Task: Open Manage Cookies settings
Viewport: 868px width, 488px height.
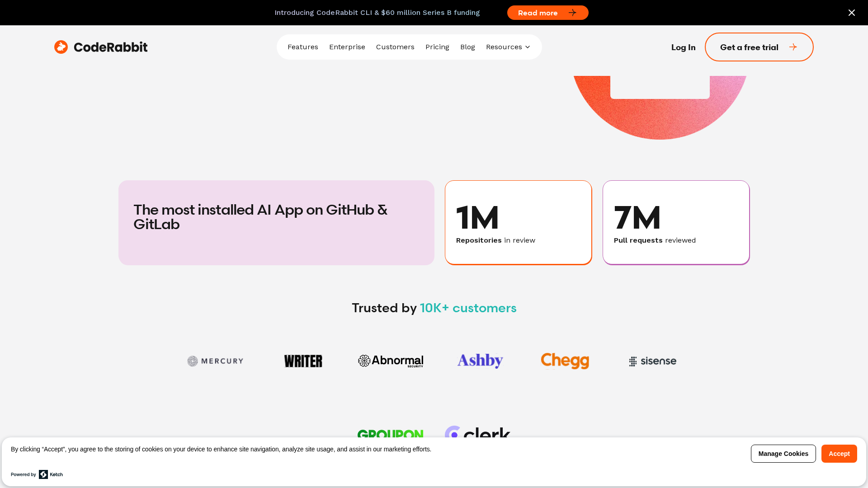Action: pos(783,454)
